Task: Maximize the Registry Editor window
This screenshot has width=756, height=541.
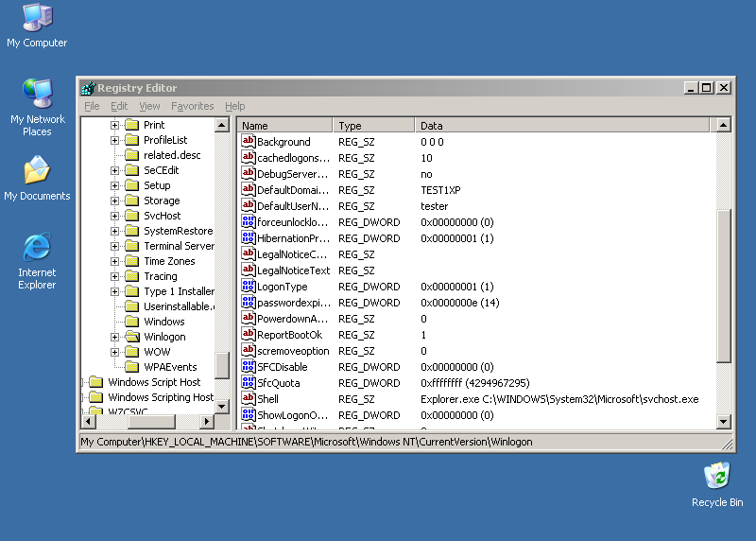Action: tap(707, 88)
